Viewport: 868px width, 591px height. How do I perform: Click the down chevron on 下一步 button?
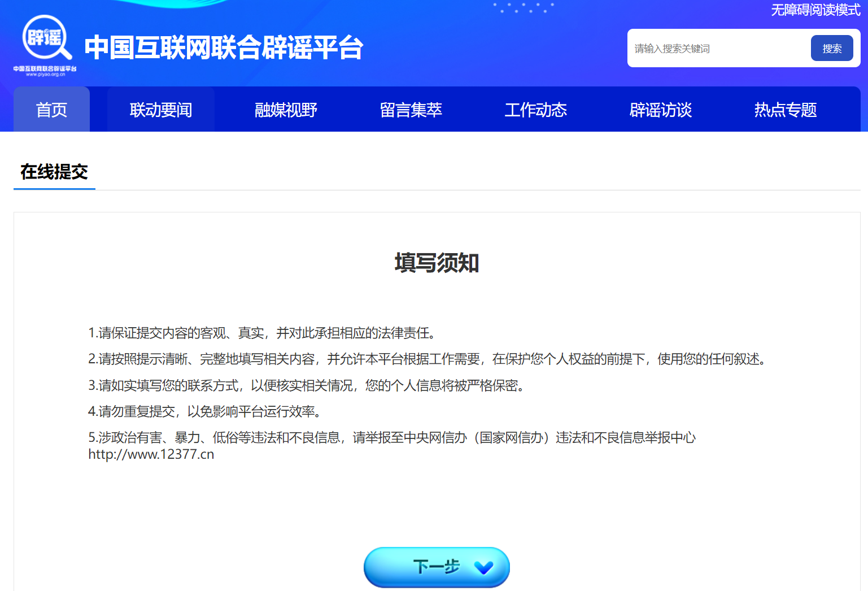(483, 567)
